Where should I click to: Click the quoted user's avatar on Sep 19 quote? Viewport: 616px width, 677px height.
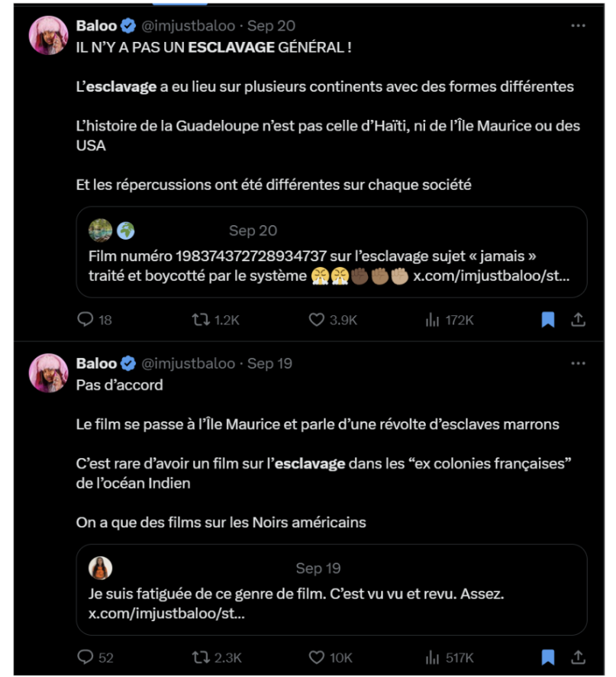point(100,568)
